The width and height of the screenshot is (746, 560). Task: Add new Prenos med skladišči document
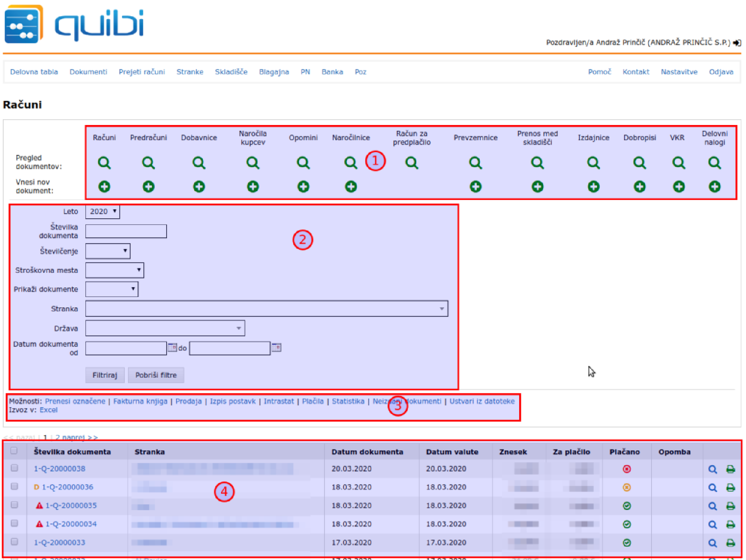coord(538,187)
